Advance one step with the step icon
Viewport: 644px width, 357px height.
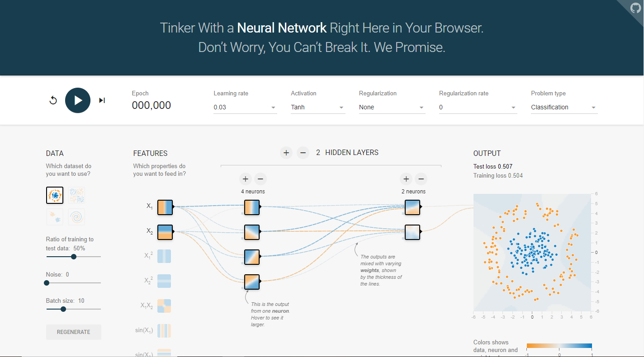(102, 100)
